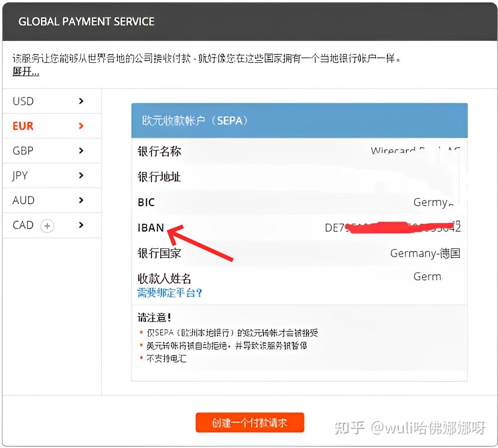
Task: Click the orange EUR chevron arrow
Action: point(81,126)
